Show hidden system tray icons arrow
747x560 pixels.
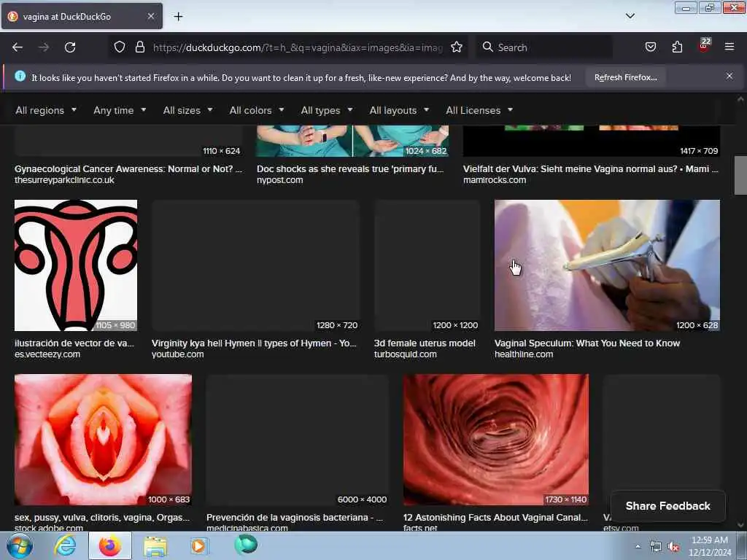coord(638,547)
